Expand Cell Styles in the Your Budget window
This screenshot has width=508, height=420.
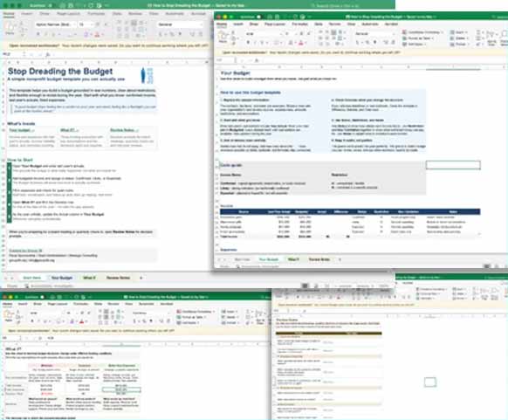[x=415, y=44]
